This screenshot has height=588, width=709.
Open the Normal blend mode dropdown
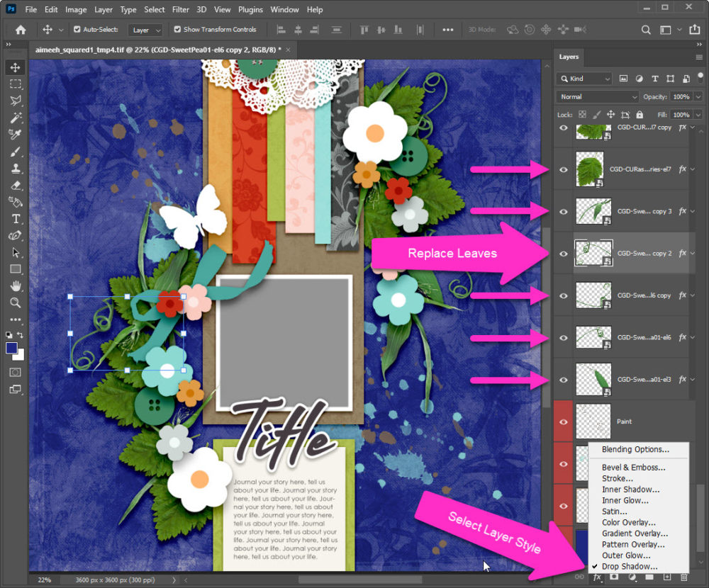pos(597,97)
